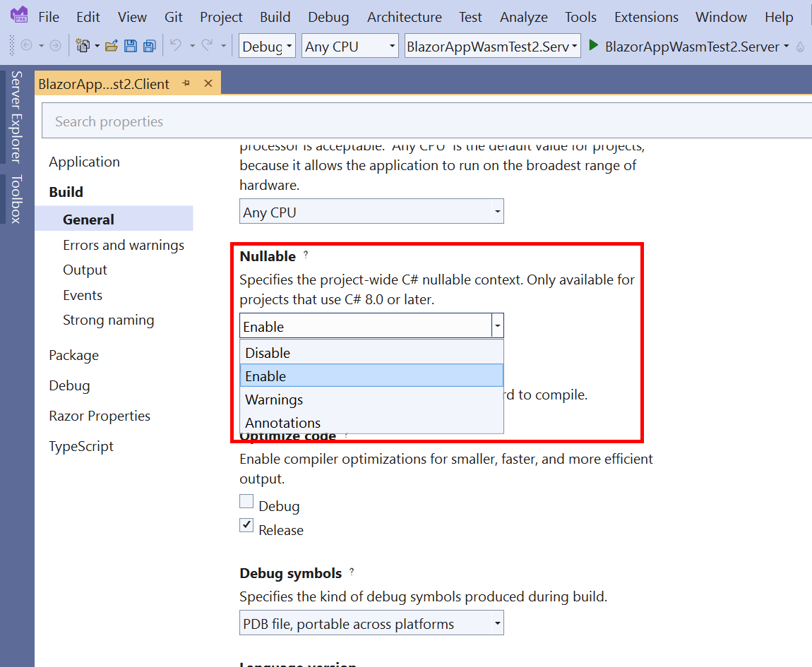
Task: Open the View menu
Action: click(132, 17)
